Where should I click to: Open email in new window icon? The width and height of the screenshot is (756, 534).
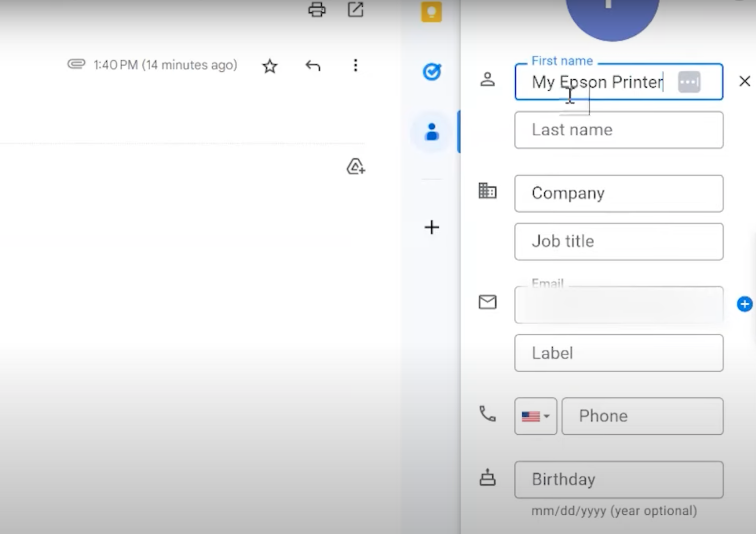tap(355, 10)
